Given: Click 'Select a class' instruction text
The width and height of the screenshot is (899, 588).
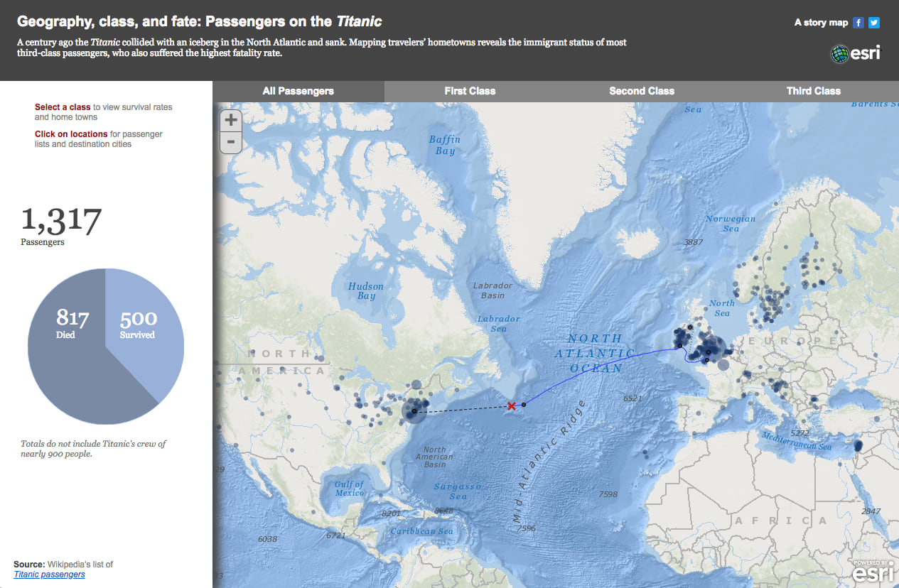Looking at the screenshot, I should [63, 107].
